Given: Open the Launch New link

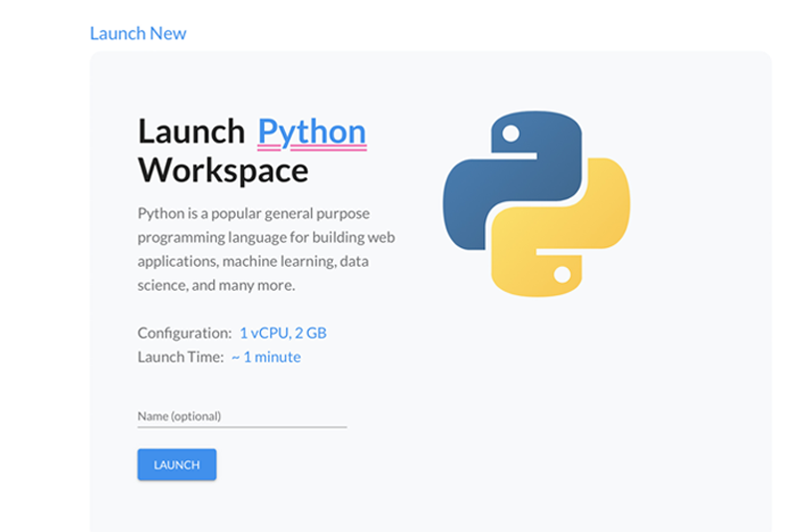Looking at the screenshot, I should click(137, 33).
